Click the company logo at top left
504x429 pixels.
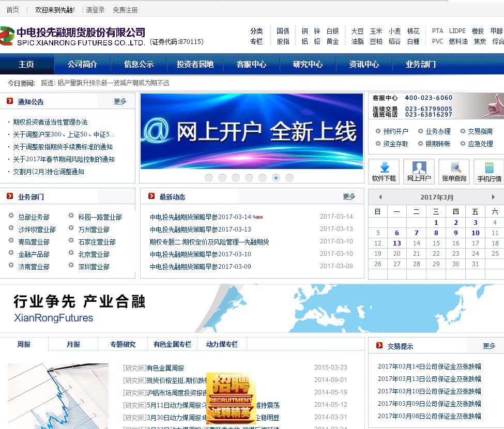click(x=73, y=36)
